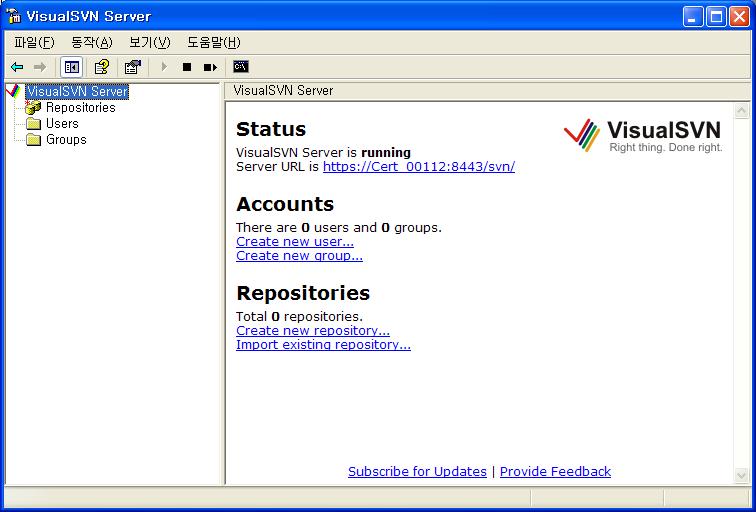
Task: Click the Accounts heading text
Action: tap(285, 204)
